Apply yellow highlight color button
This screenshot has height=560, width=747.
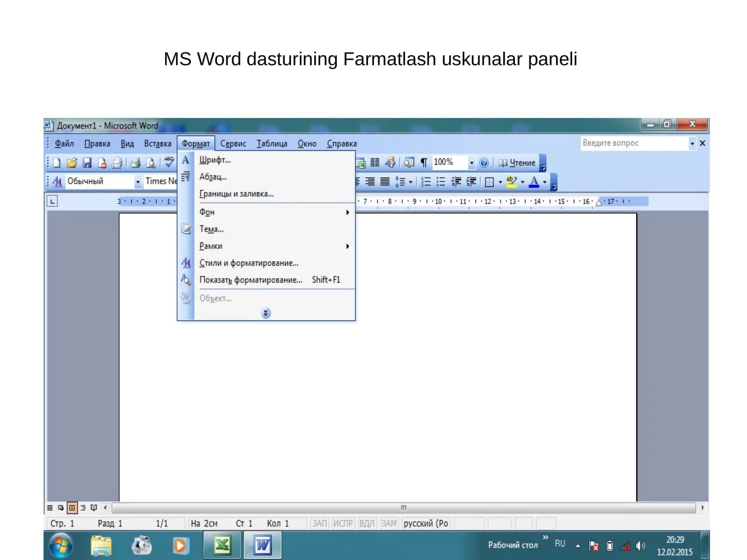[x=512, y=182]
